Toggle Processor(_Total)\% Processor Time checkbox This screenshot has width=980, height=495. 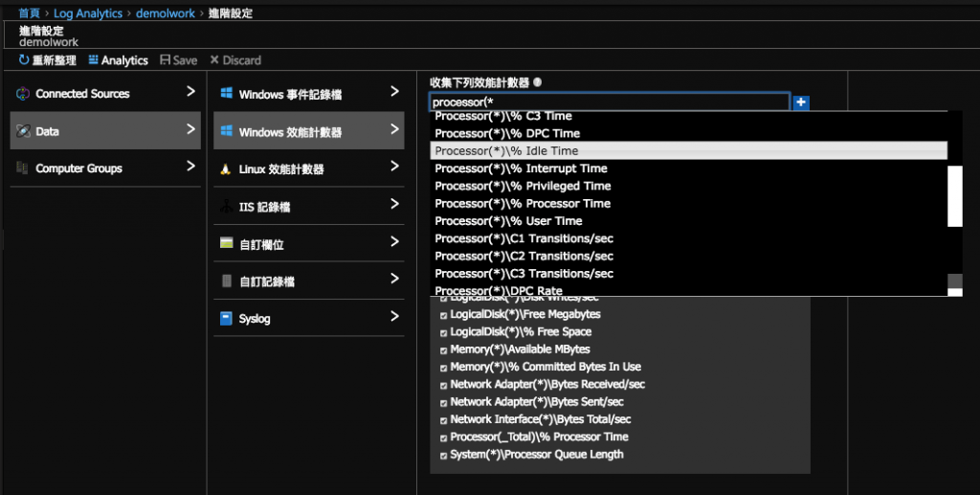(x=443, y=439)
